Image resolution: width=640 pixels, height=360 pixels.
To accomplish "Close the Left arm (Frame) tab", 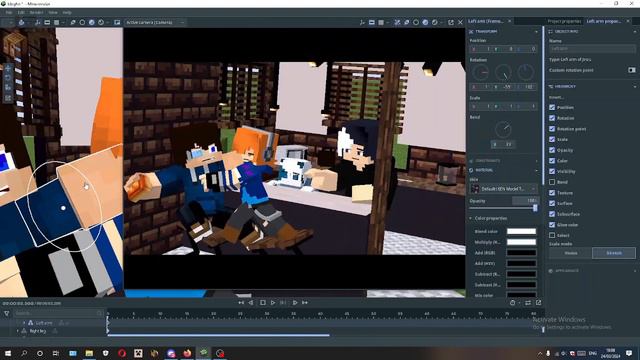I will [x=509, y=21].
